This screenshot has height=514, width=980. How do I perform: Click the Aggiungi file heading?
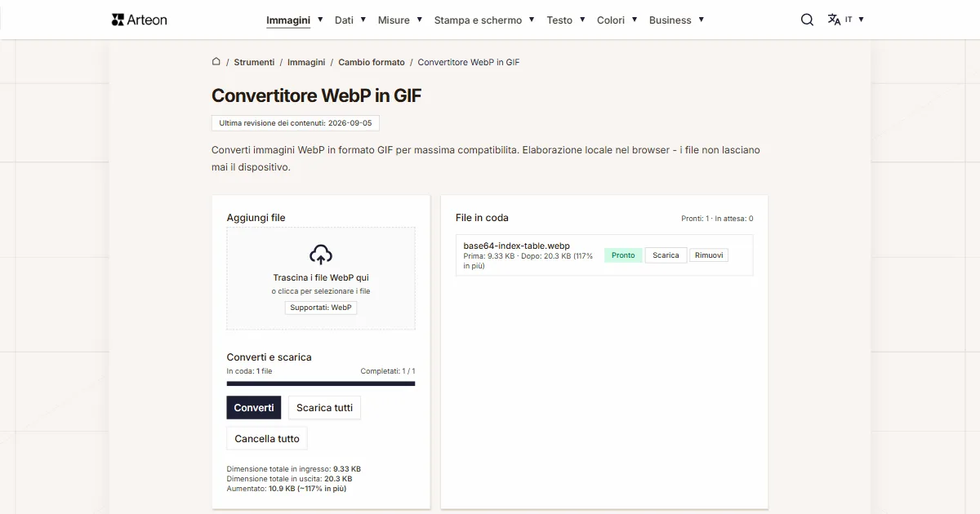(256, 218)
